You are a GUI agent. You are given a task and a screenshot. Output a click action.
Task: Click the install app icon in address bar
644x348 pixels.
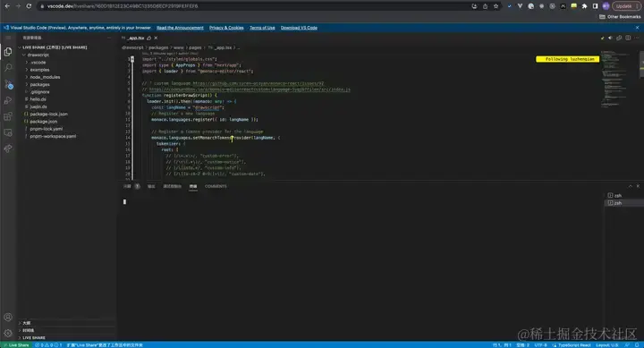474,6
